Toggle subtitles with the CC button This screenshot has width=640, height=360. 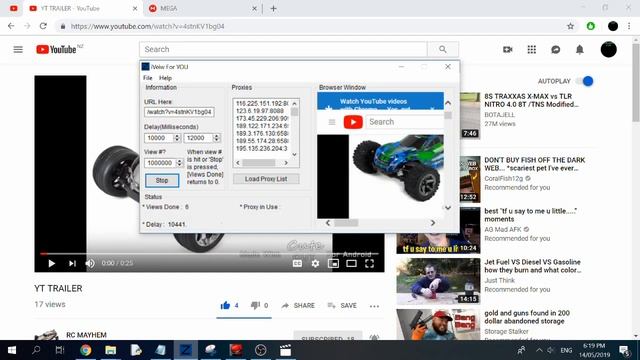[298, 264]
